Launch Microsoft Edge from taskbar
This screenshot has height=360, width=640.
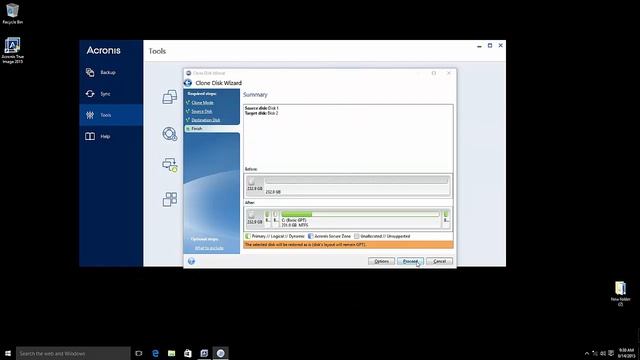(x=155, y=353)
